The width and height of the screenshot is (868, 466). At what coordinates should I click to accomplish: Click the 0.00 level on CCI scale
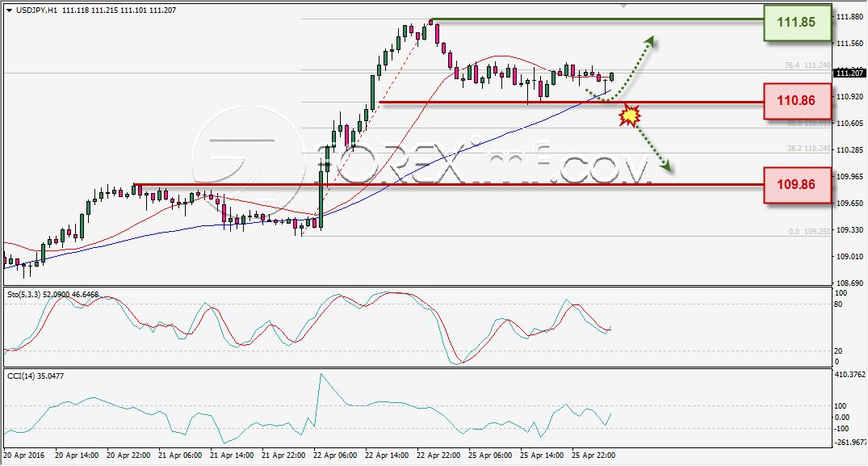[x=841, y=417]
